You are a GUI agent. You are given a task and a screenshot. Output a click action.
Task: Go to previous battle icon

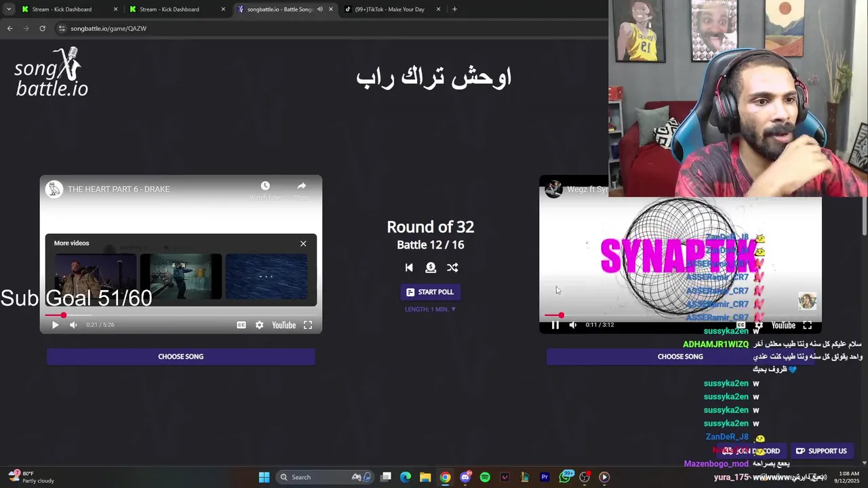click(x=409, y=268)
